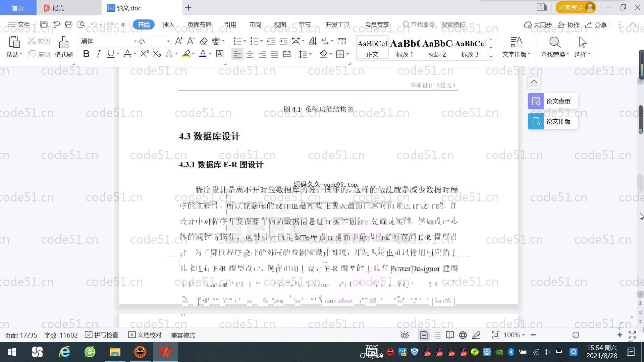Switch to outline view in status bar
The width and height of the screenshot is (644, 362).
pyautogui.click(x=437, y=335)
